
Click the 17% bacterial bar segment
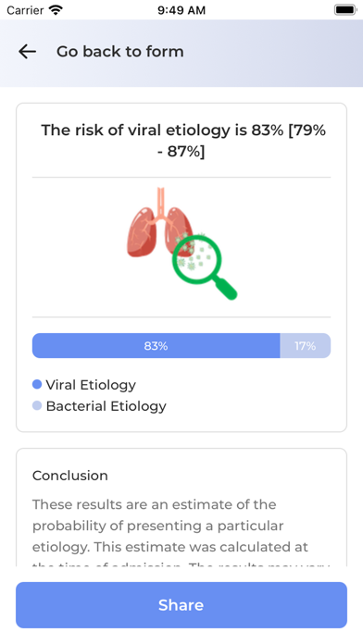(x=305, y=346)
